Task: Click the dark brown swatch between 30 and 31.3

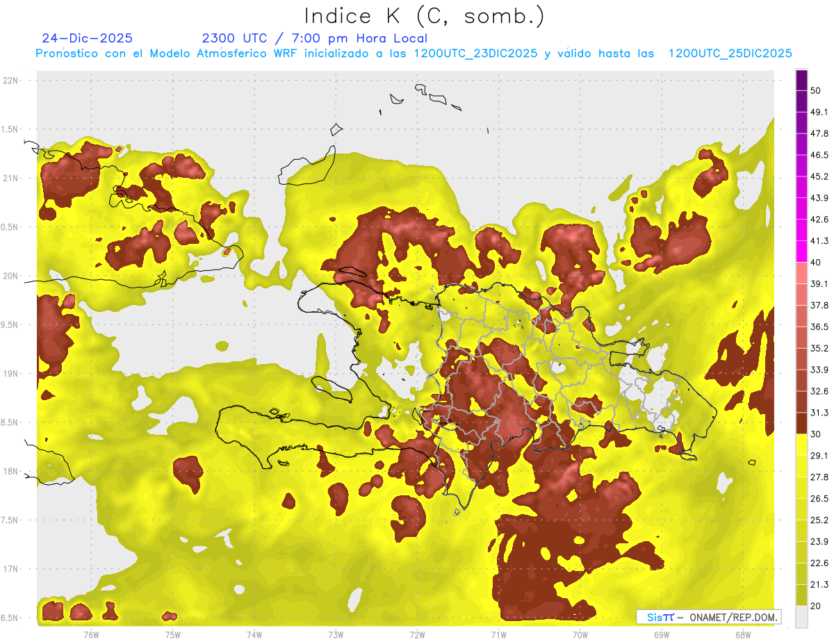Action: [x=801, y=423]
